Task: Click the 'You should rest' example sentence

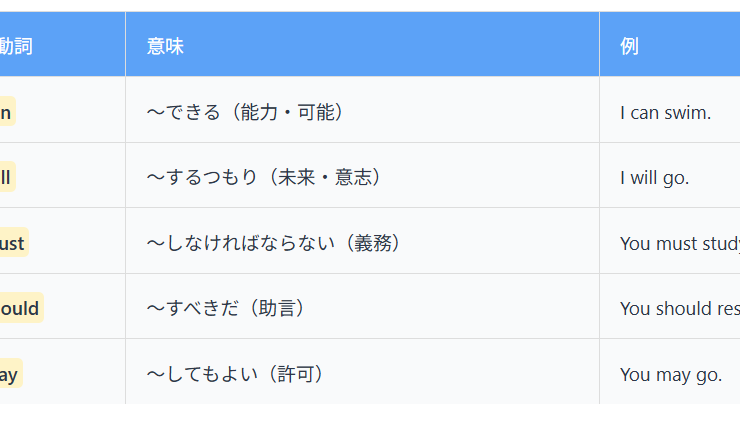Action: click(679, 308)
